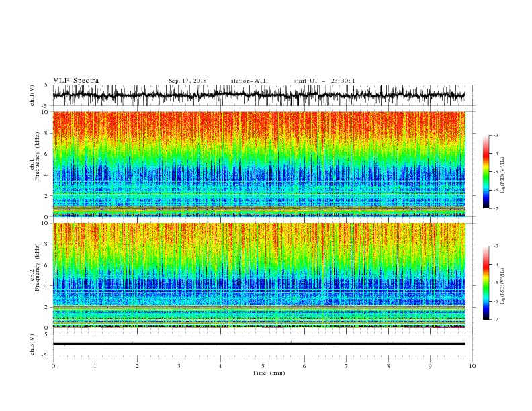
Task: Click the "ch.1(V)" axis label
Action: pyautogui.click(x=32, y=95)
